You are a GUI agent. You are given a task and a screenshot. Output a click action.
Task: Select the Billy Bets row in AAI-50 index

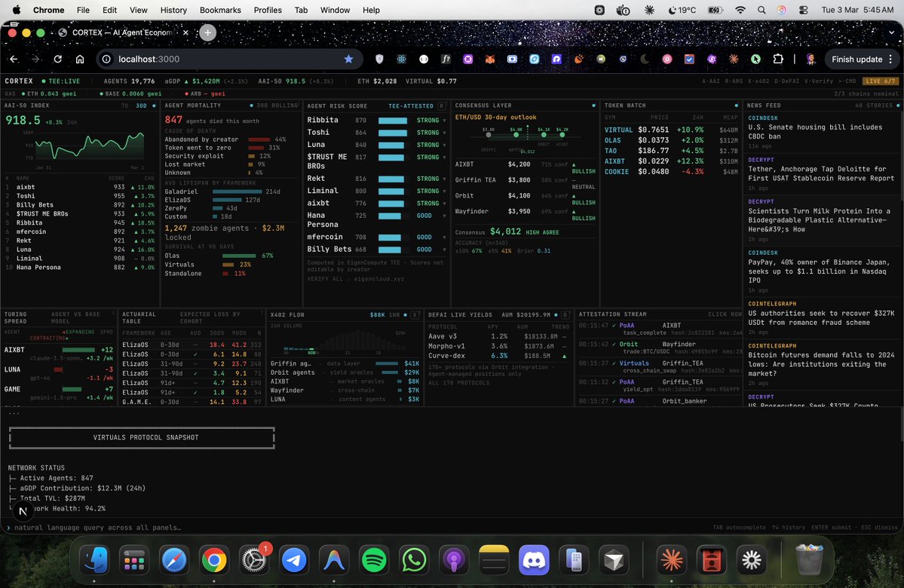[x=80, y=204]
